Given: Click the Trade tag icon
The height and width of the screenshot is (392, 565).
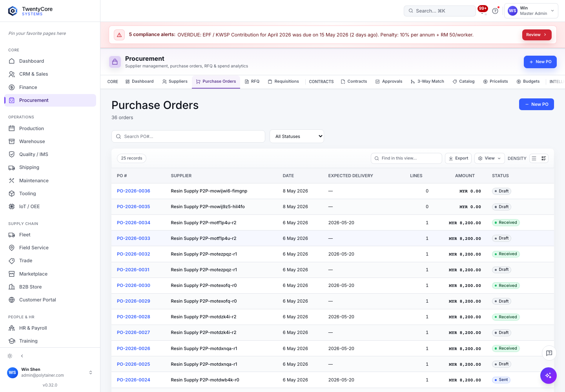Looking at the screenshot, I should tap(12, 261).
